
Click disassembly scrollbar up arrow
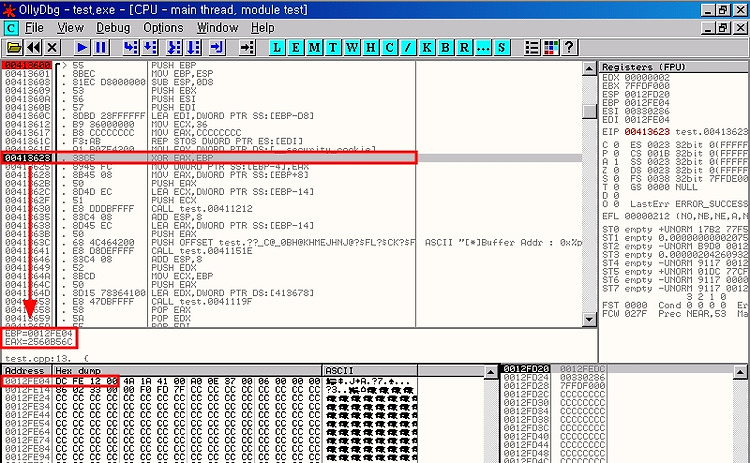click(590, 68)
